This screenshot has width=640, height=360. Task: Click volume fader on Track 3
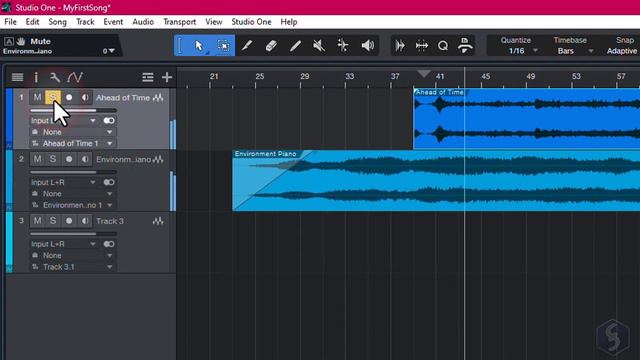click(x=73, y=233)
